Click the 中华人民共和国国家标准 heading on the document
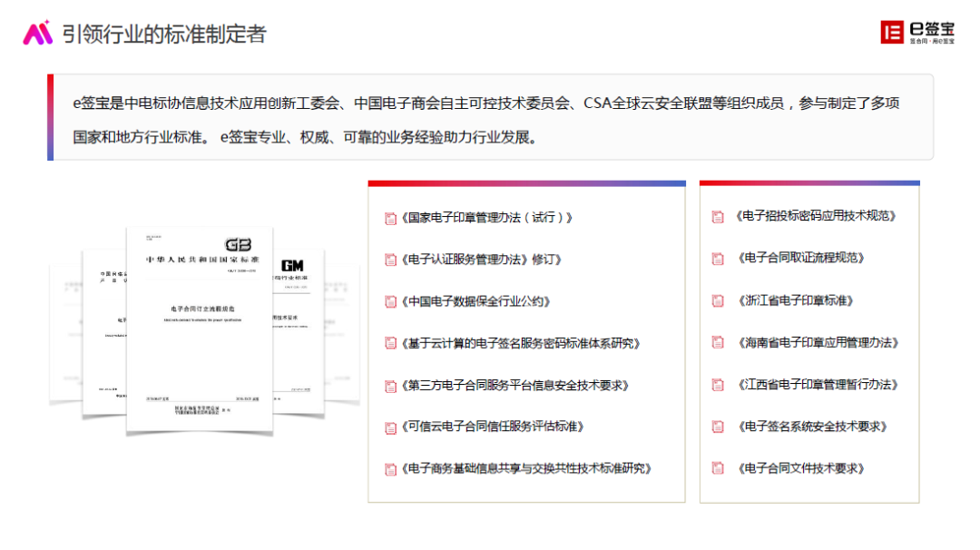The height and width of the screenshot is (550, 980). click(201, 260)
